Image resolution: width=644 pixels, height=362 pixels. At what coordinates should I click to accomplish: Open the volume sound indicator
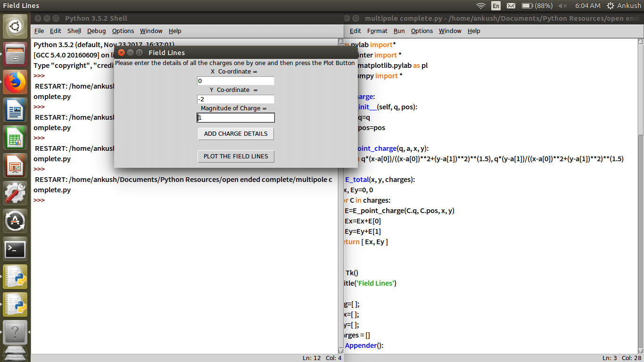(x=562, y=6)
